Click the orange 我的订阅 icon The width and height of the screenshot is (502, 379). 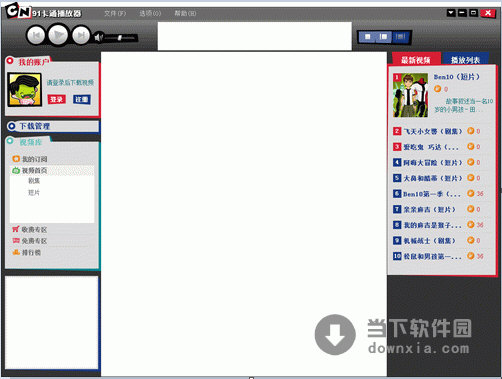pos(16,159)
